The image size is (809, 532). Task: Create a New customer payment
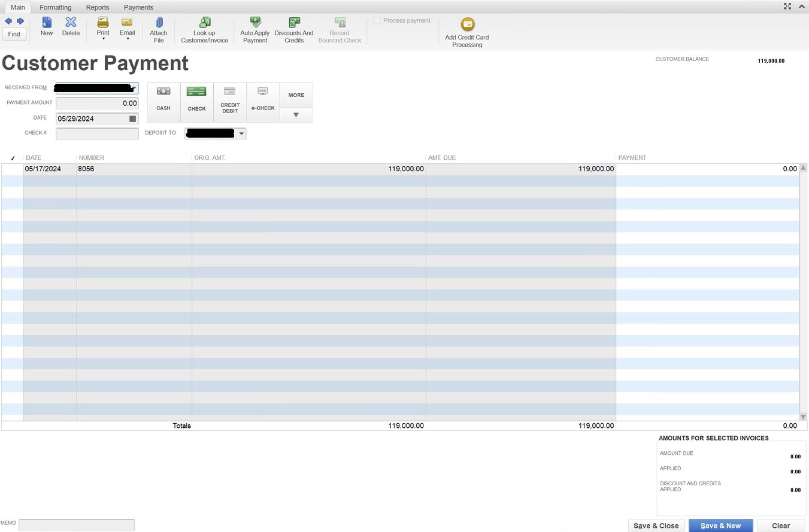coord(47,27)
